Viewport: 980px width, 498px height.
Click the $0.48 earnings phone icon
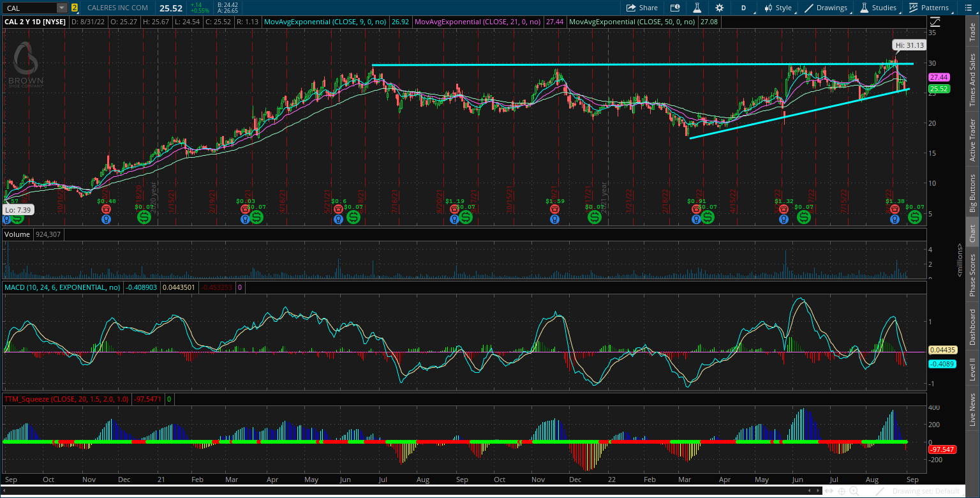point(106,209)
